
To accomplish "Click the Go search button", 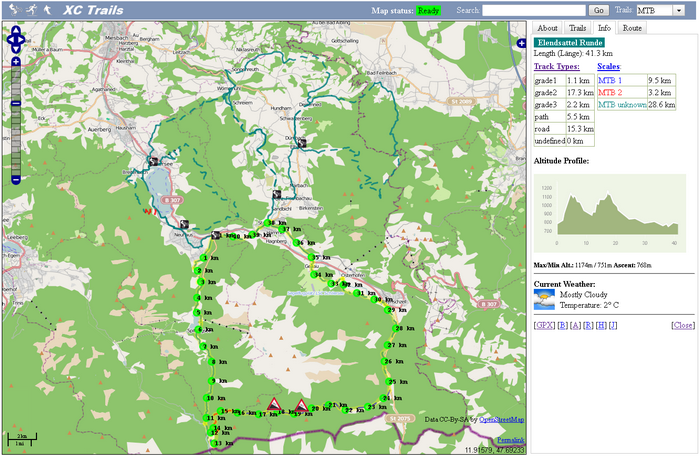I will (x=599, y=10).
